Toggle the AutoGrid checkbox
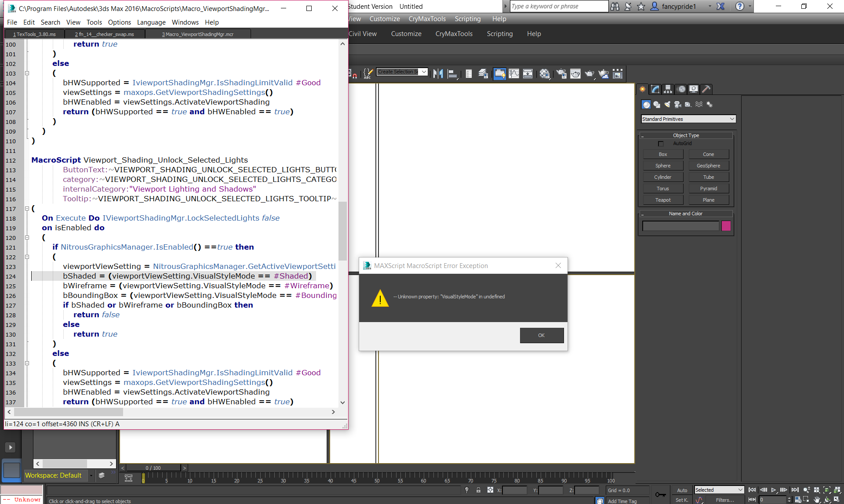844x504 pixels. (661, 144)
